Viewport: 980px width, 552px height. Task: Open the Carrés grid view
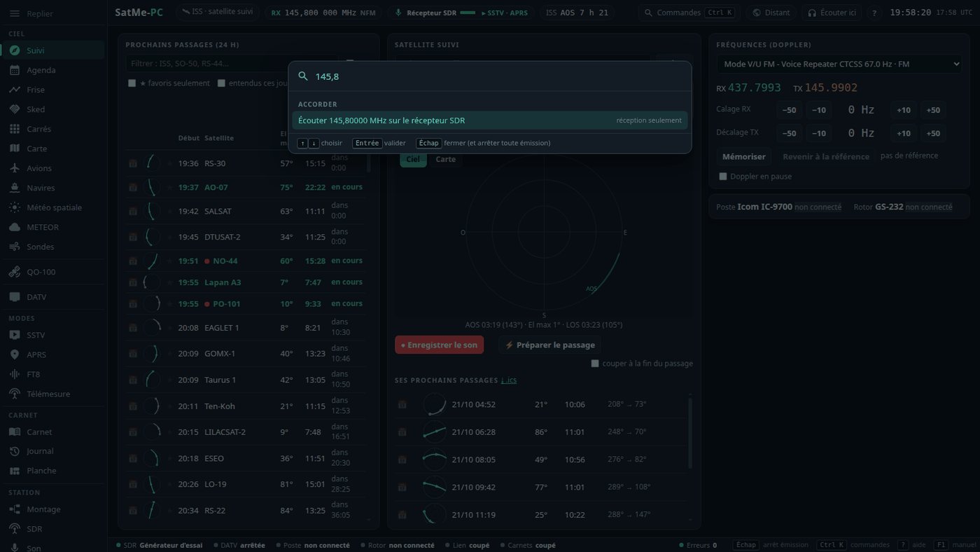(53, 129)
